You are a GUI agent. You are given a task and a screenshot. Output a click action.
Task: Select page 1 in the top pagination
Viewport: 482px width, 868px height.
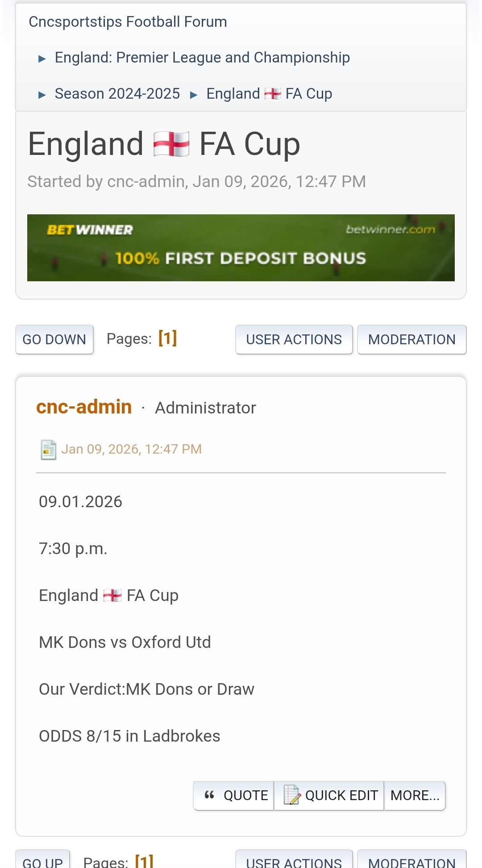click(x=168, y=338)
